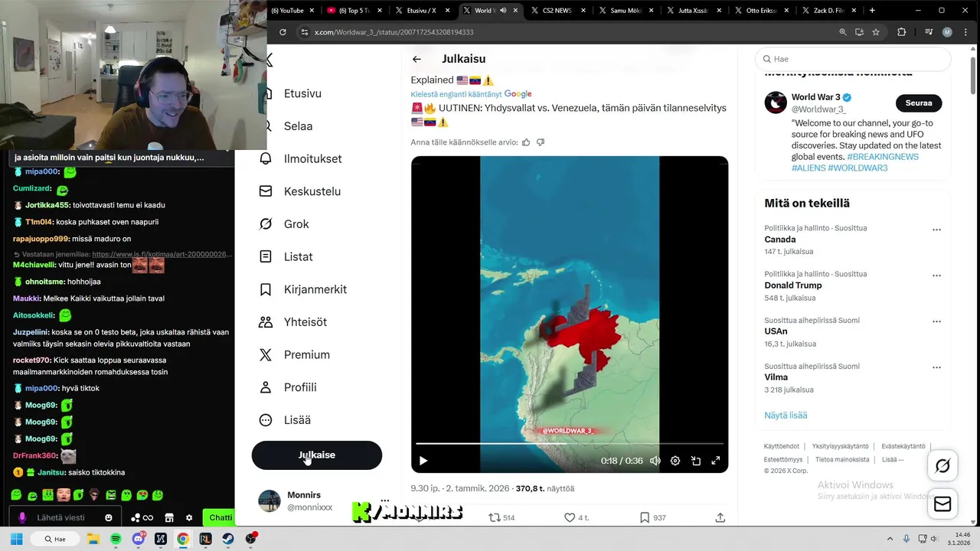
Task: Click the share icon under the post
Action: (x=720, y=518)
